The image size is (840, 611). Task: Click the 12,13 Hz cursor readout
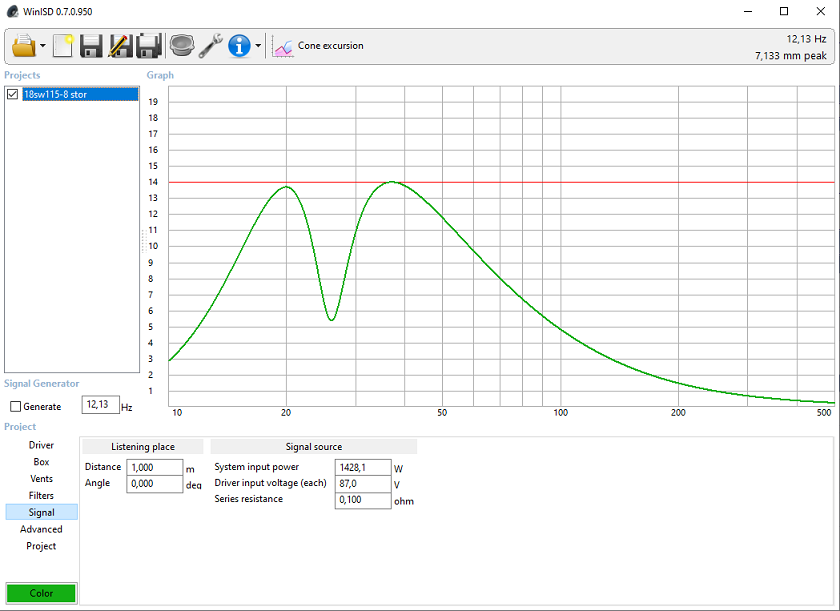pyautogui.click(x=806, y=39)
